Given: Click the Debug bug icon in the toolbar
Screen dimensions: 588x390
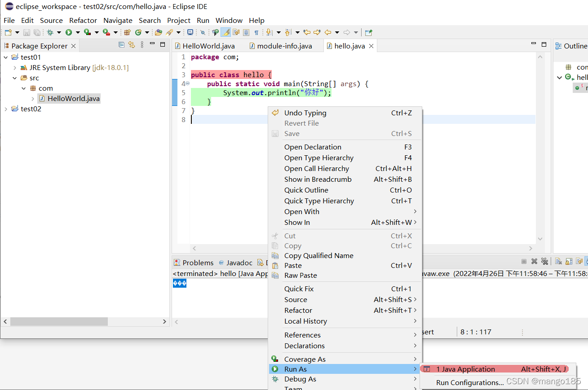Looking at the screenshot, I should [x=50, y=32].
